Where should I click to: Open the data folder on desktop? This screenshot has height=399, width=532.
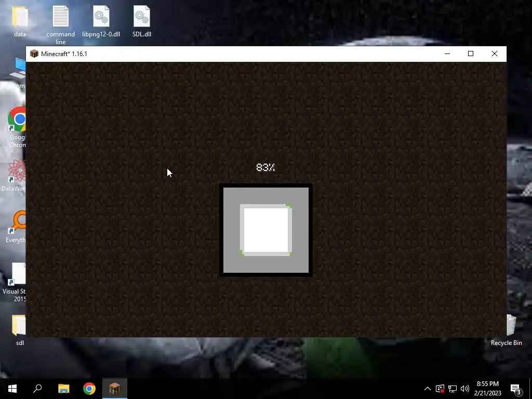20,21
